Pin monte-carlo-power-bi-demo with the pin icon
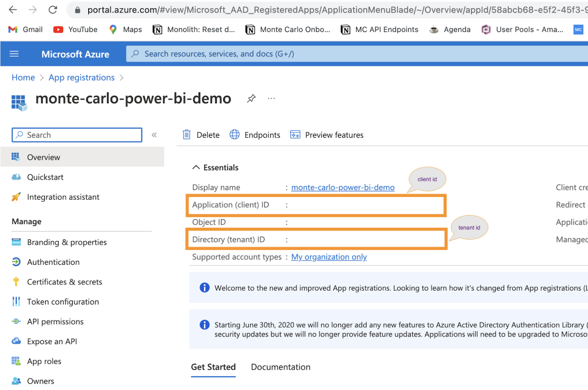Image resolution: width=588 pixels, height=390 pixels. point(251,99)
